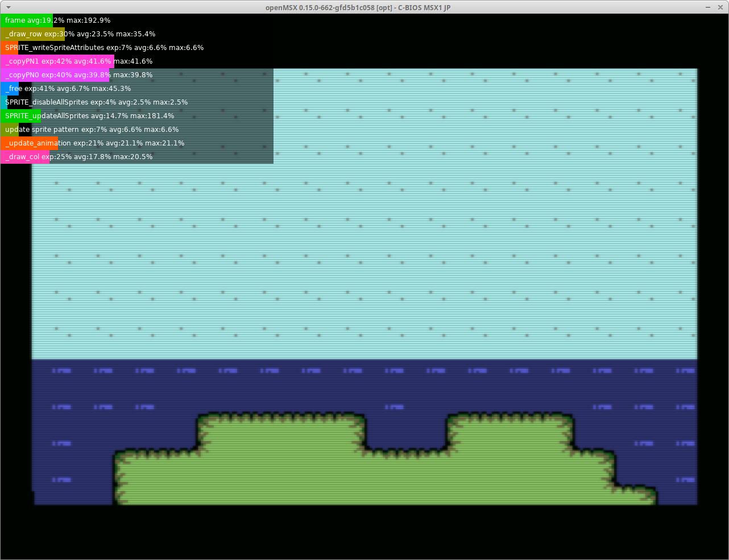Select the '_copyPN1 exp:42%' profiler bar
This screenshot has height=560, width=729.
[137, 61]
